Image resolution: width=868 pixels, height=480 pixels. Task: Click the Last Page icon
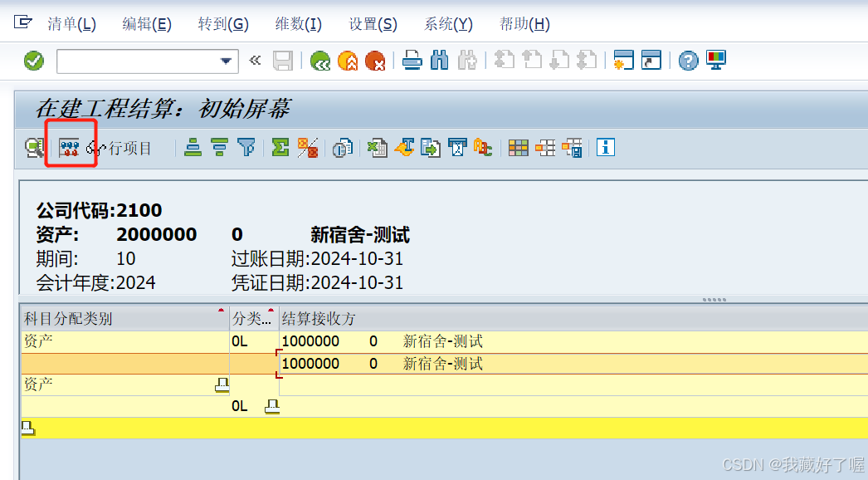click(587, 61)
